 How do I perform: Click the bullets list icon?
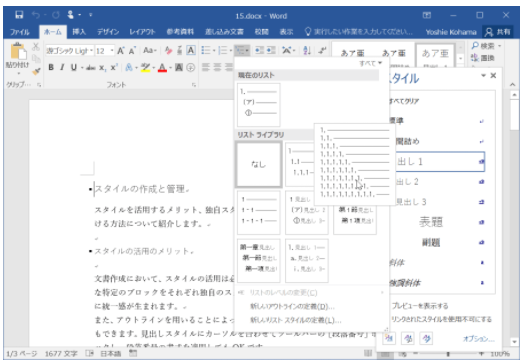tap(206, 50)
